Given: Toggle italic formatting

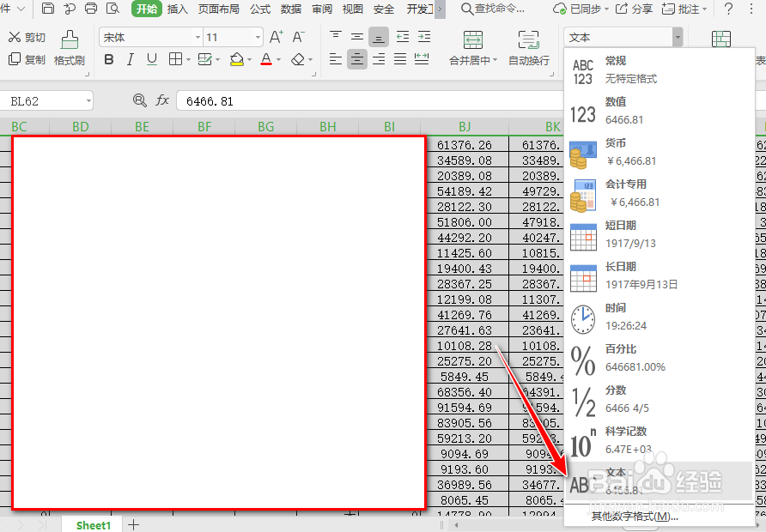Looking at the screenshot, I should click(129, 60).
